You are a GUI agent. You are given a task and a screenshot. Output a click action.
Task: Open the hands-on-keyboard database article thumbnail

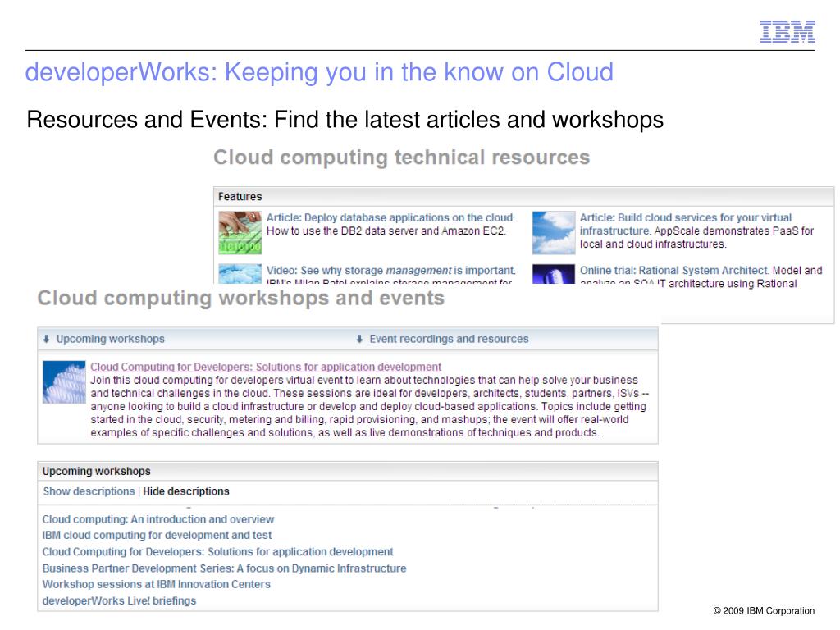click(240, 232)
